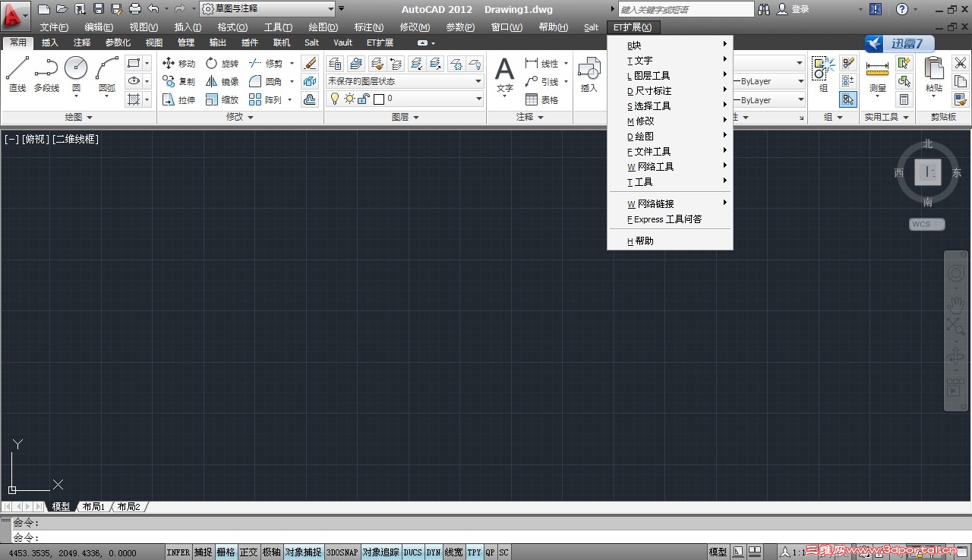Open the 文件(F) menu
Image resolution: width=972 pixels, height=560 pixels.
(x=55, y=27)
